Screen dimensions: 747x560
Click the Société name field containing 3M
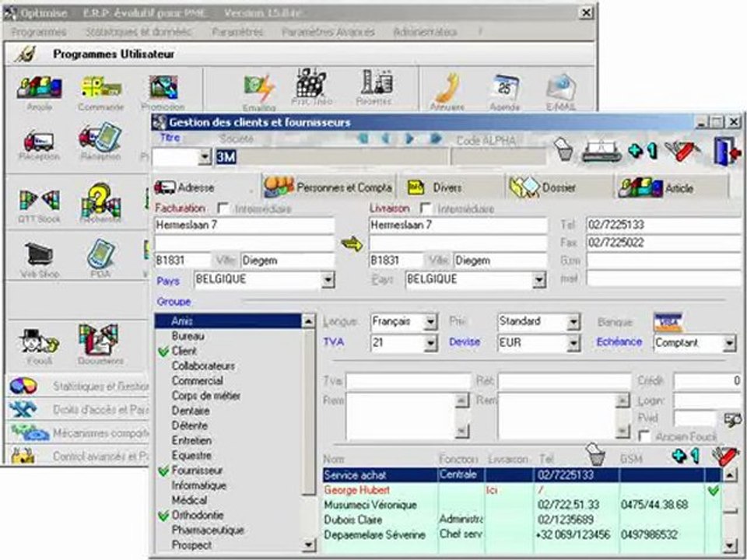coord(332,157)
